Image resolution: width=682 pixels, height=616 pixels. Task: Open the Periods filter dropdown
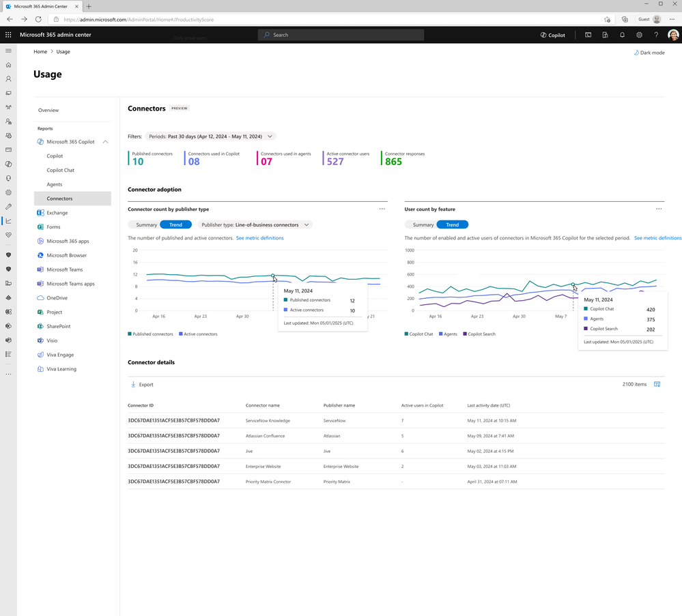coord(211,136)
